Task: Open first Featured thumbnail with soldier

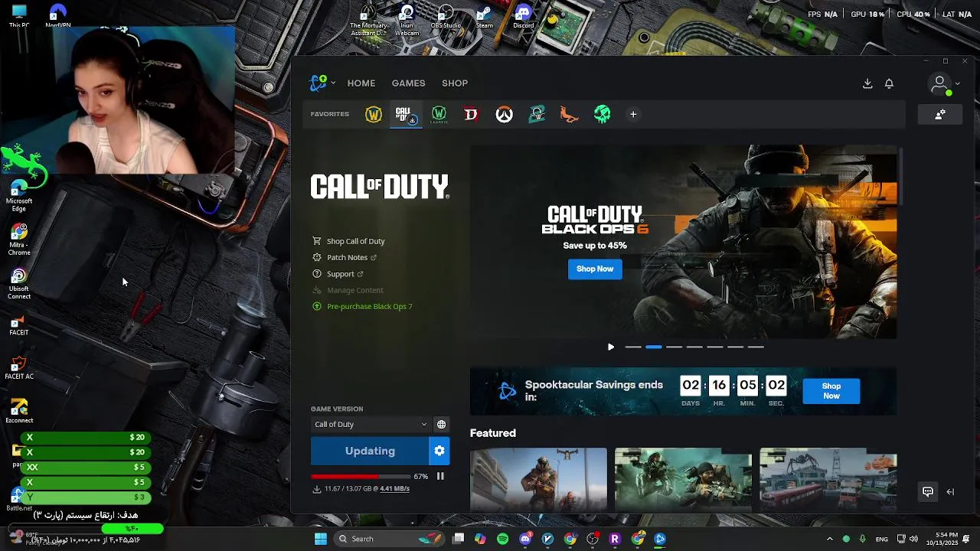Action: 538,480
